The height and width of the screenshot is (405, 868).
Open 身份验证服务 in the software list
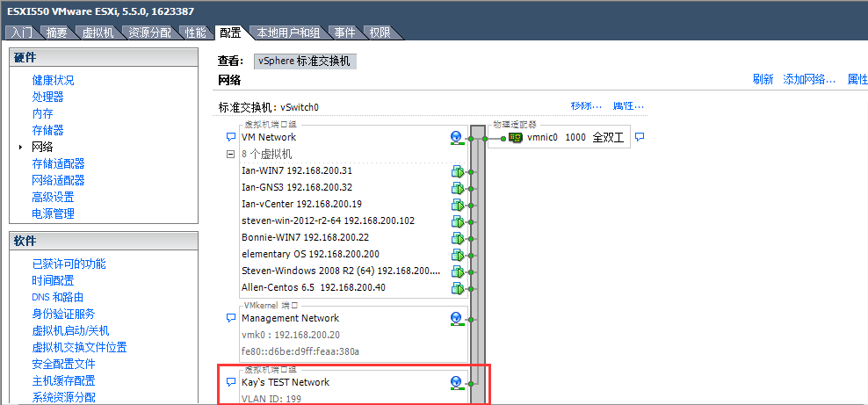pyautogui.click(x=63, y=315)
